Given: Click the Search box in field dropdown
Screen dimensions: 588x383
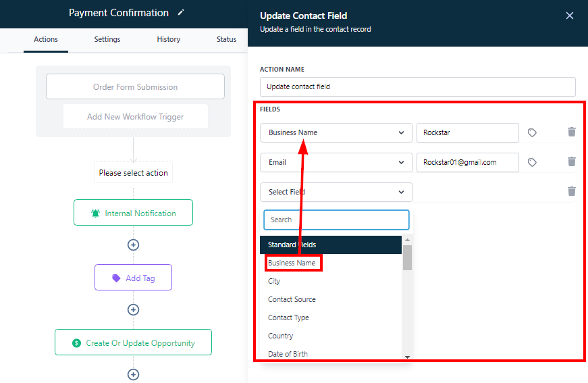Looking at the screenshot, I should (336, 220).
